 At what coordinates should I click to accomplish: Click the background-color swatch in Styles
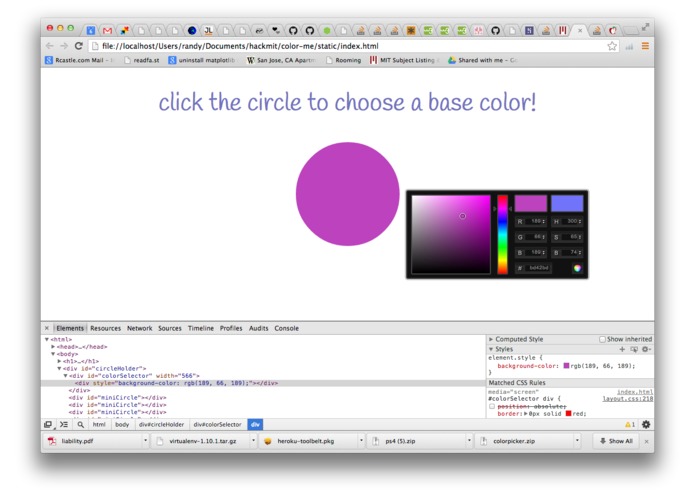point(566,366)
